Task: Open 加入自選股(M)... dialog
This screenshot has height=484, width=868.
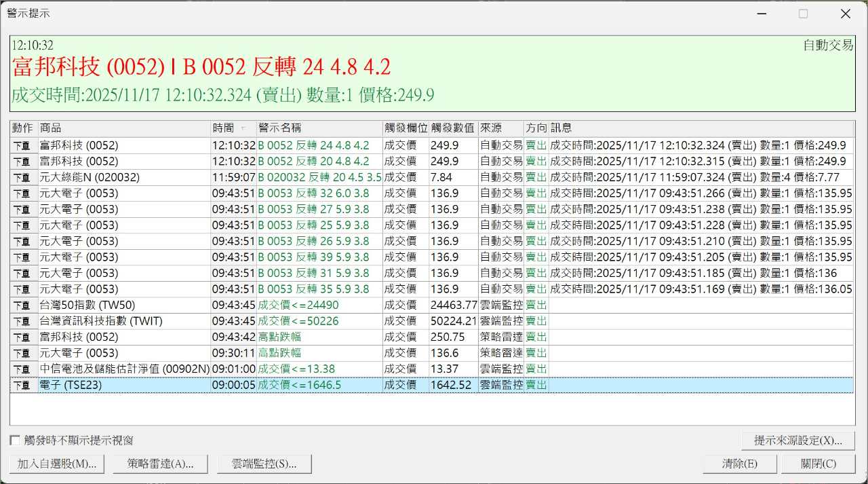Action: pos(57,464)
